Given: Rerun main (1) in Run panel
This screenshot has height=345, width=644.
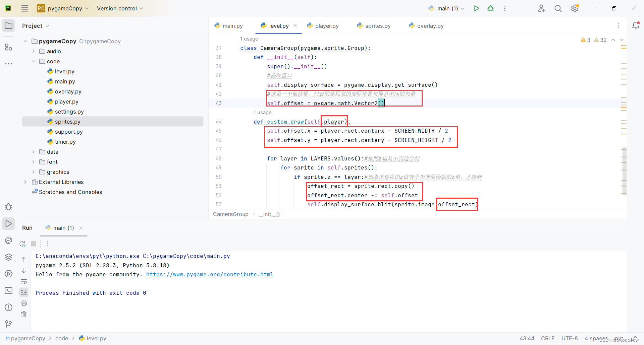Looking at the screenshot, I should tap(22, 244).
